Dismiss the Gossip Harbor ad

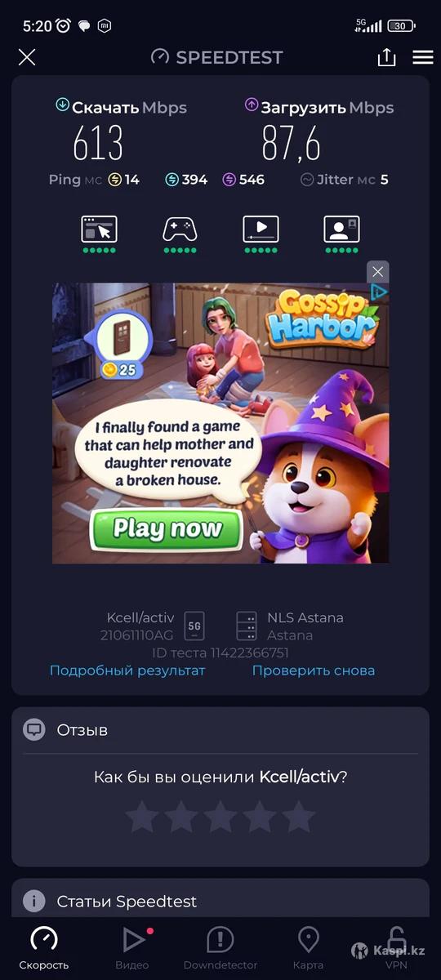[x=376, y=272]
